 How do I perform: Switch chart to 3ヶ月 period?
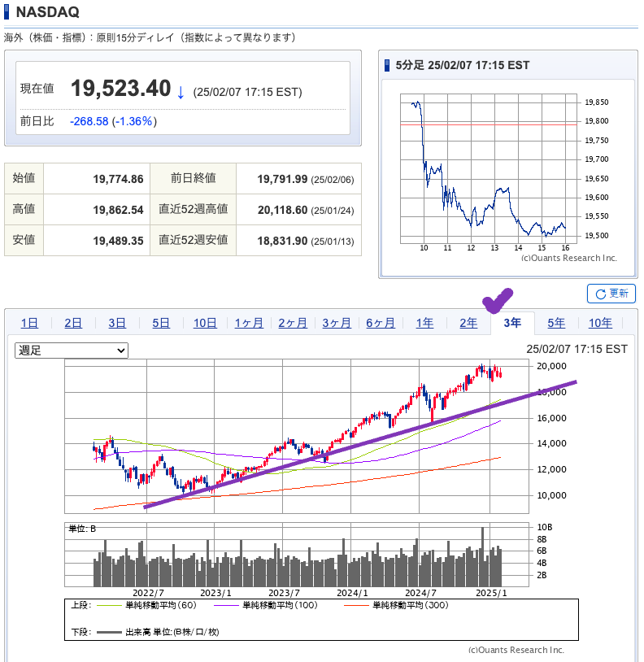[x=337, y=323]
